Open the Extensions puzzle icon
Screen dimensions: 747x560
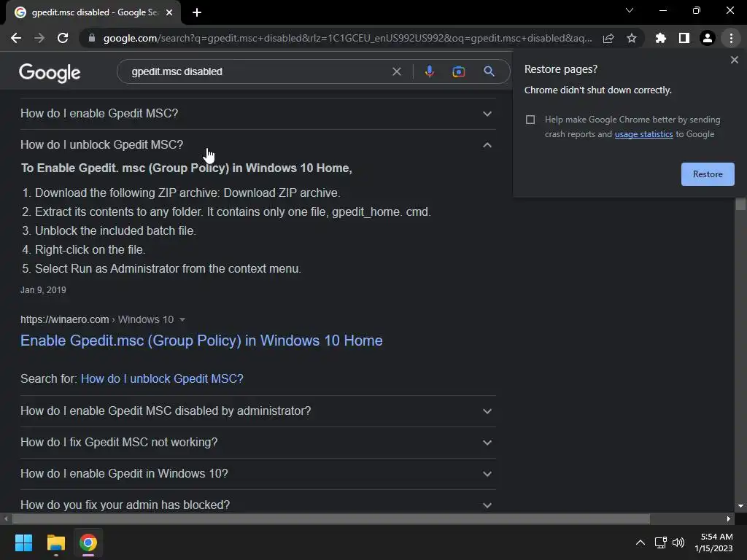pyautogui.click(x=661, y=38)
